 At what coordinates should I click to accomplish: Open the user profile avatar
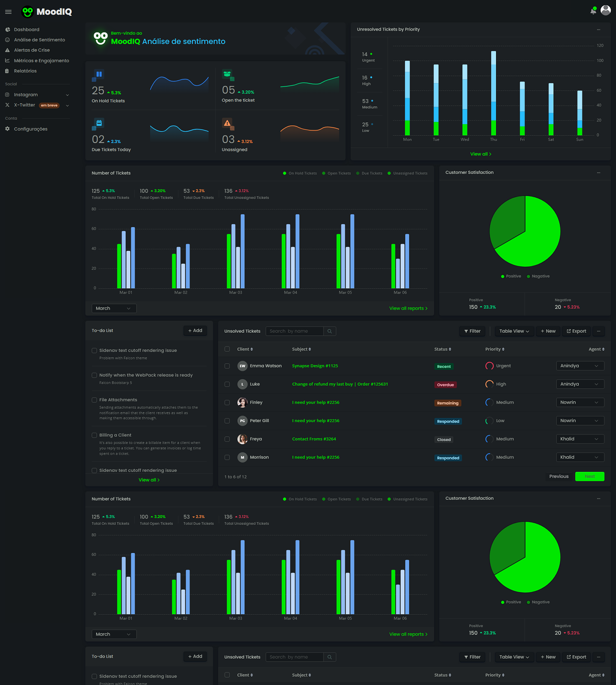(x=605, y=10)
